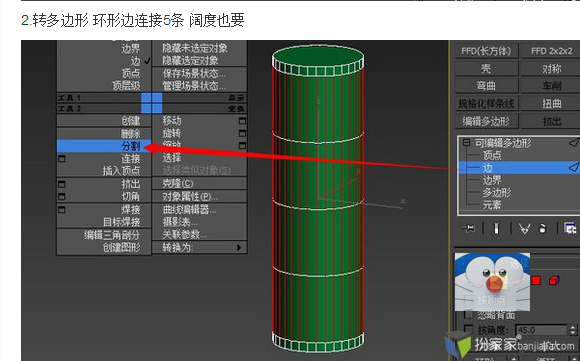The image size is (580, 361).
Task: Click the make unique icon
Action: coord(524,229)
